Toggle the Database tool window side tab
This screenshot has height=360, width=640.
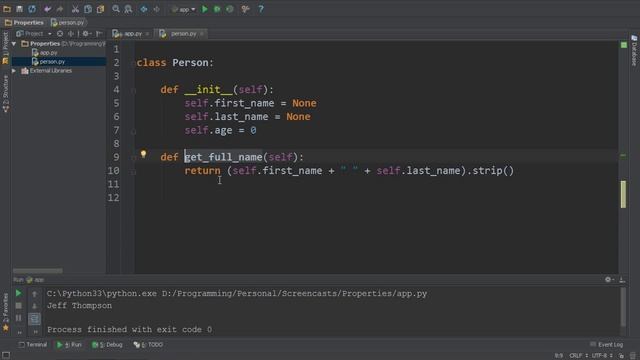634,51
